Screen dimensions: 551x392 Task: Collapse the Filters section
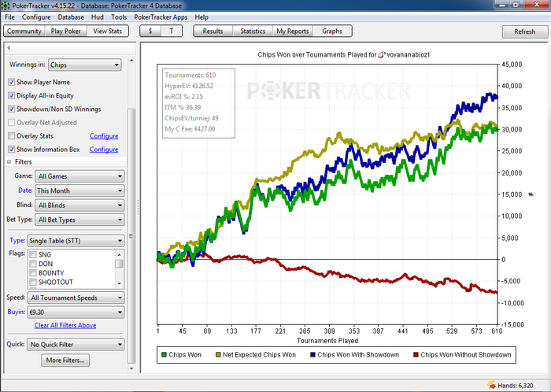coord(9,162)
